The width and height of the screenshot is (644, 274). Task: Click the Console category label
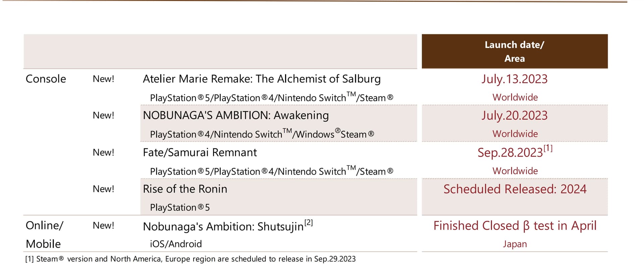click(46, 79)
